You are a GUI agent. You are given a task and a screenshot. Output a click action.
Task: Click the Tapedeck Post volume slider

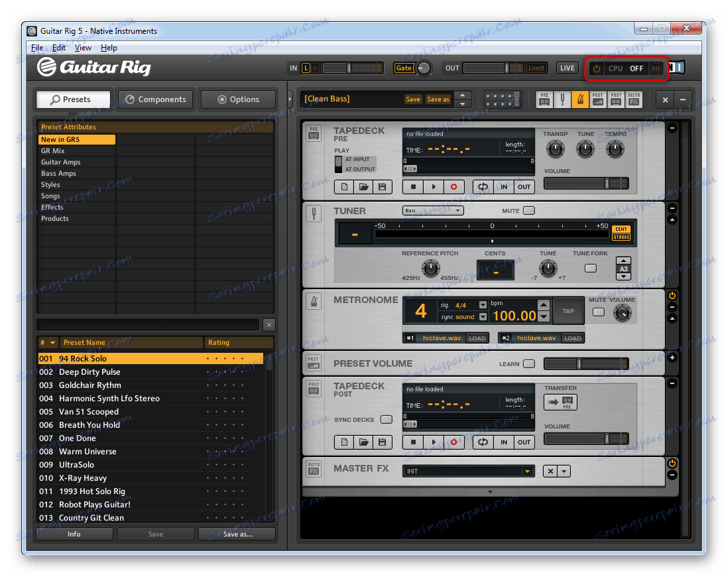[x=586, y=438]
